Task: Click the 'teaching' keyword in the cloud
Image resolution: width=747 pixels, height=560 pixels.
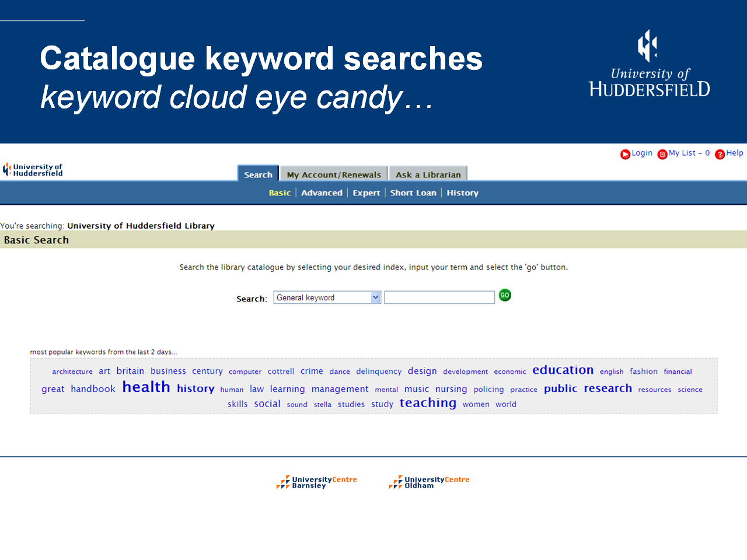Action: coord(428,403)
